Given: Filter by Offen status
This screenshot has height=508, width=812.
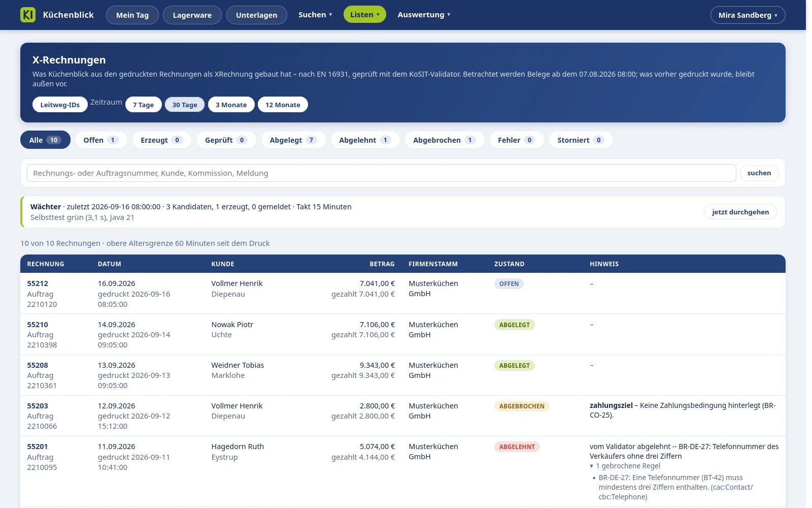Looking at the screenshot, I should (101, 140).
